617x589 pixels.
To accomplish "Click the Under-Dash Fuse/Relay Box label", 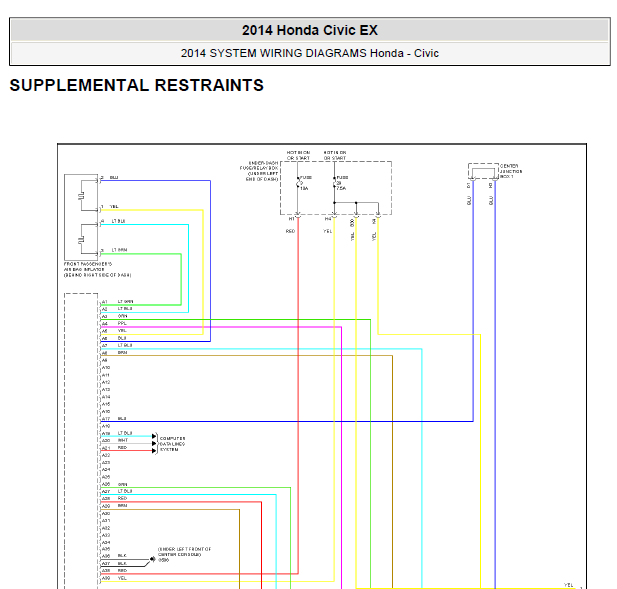I will tap(259, 171).
